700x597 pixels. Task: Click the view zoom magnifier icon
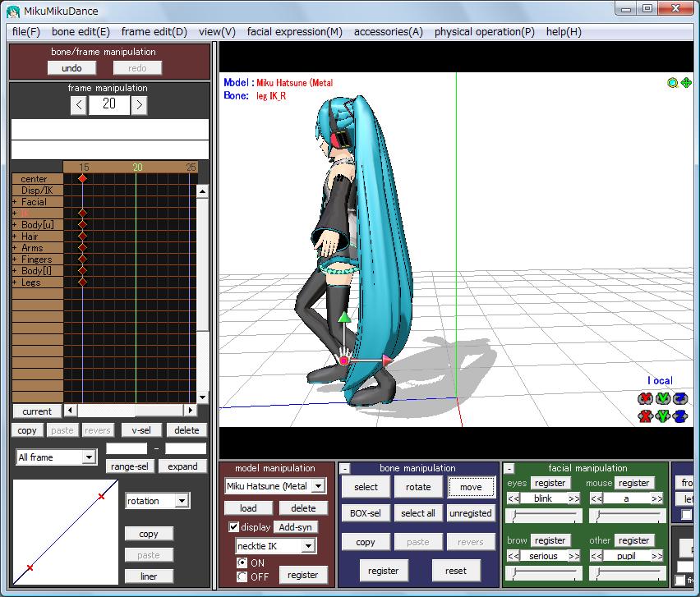[x=672, y=83]
